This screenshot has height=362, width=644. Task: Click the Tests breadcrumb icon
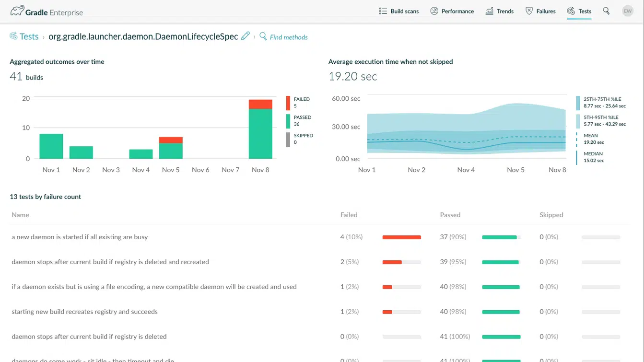pos(13,36)
